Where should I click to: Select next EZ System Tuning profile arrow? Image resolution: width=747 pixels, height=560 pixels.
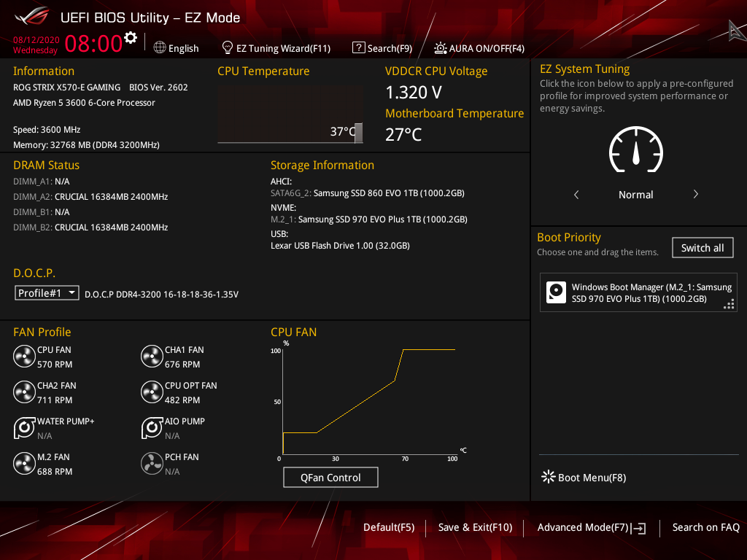pos(695,194)
